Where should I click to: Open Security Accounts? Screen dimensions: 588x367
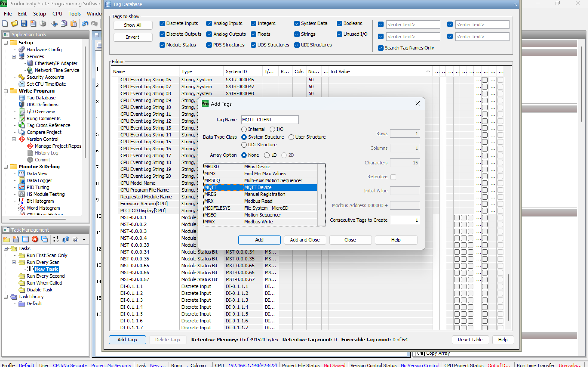click(45, 77)
